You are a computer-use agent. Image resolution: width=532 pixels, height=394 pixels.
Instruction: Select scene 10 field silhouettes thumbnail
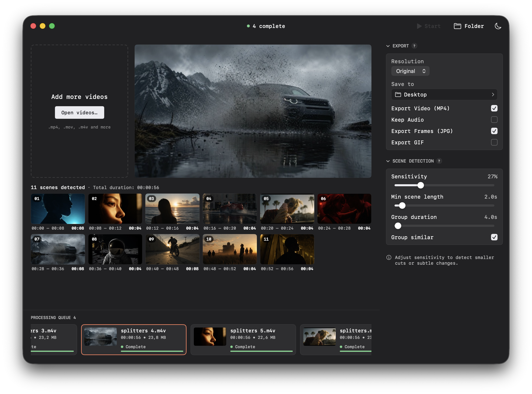230,249
